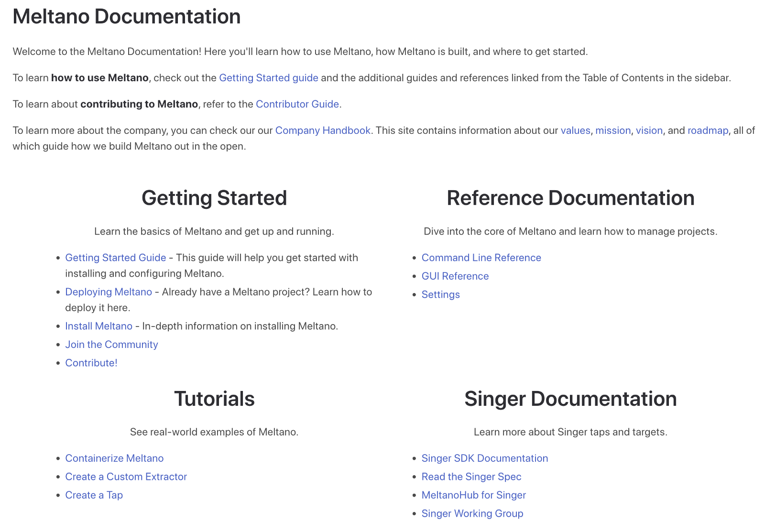Open Read the Singer Spec link

[x=471, y=477]
